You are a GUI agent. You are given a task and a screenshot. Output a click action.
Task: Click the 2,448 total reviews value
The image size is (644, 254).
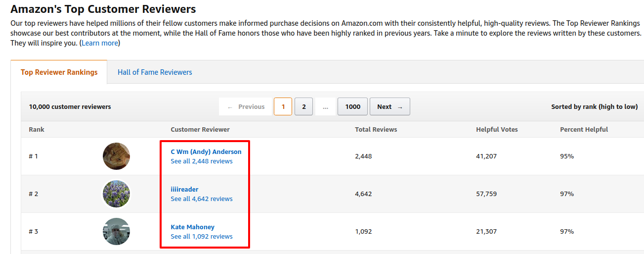(x=363, y=156)
